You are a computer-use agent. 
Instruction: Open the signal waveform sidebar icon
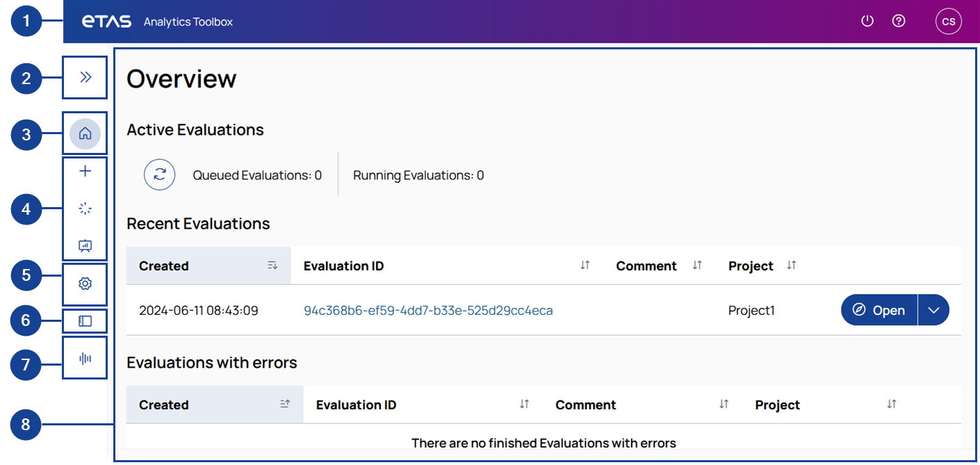[x=85, y=359]
